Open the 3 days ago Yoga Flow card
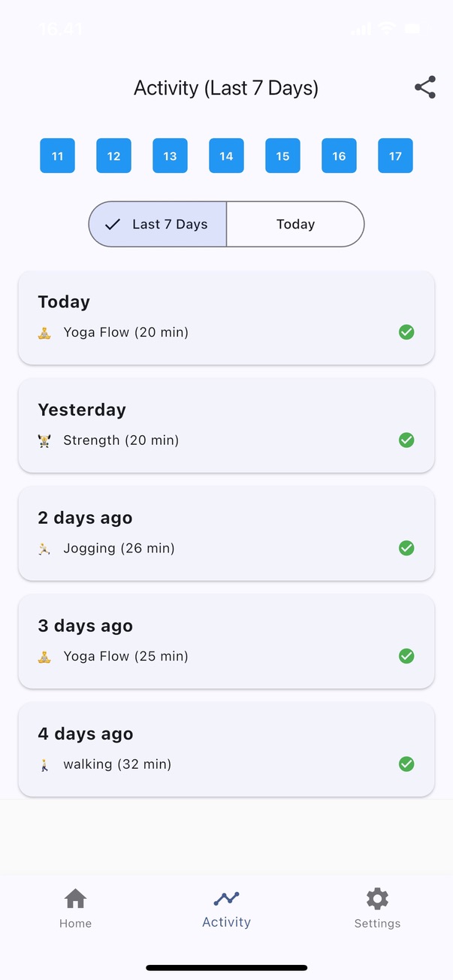453x980 pixels. [226, 641]
